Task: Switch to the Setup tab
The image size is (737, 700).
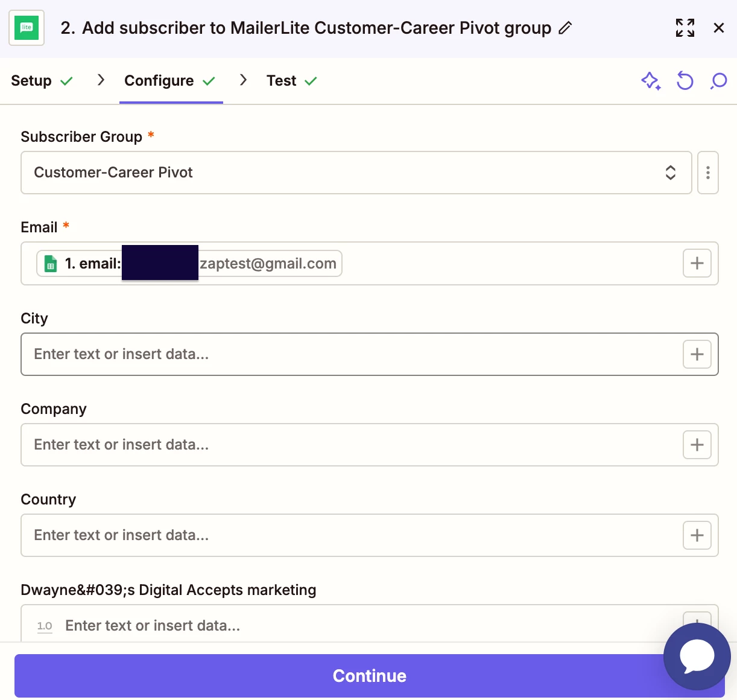Action: 42,81
